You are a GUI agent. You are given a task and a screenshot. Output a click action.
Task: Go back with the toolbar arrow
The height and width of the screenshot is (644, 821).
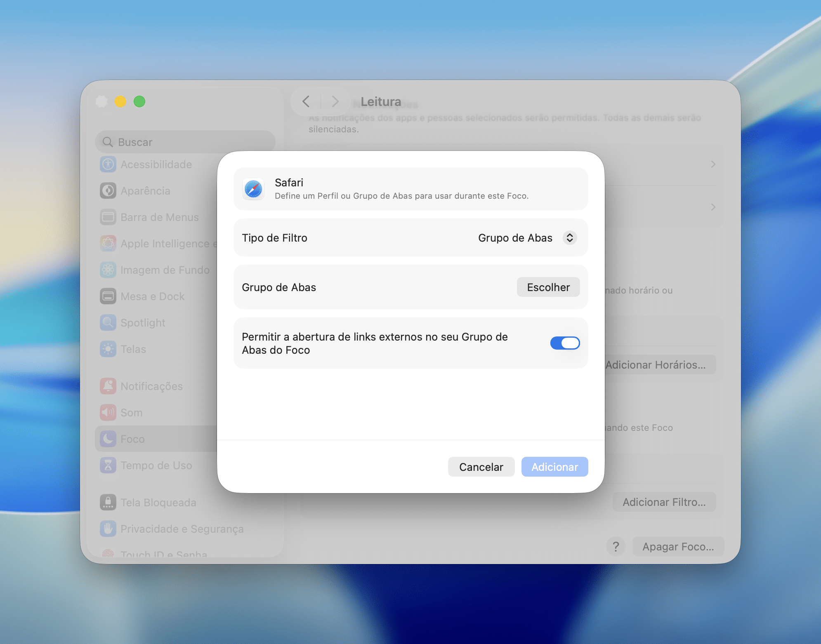point(306,101)
